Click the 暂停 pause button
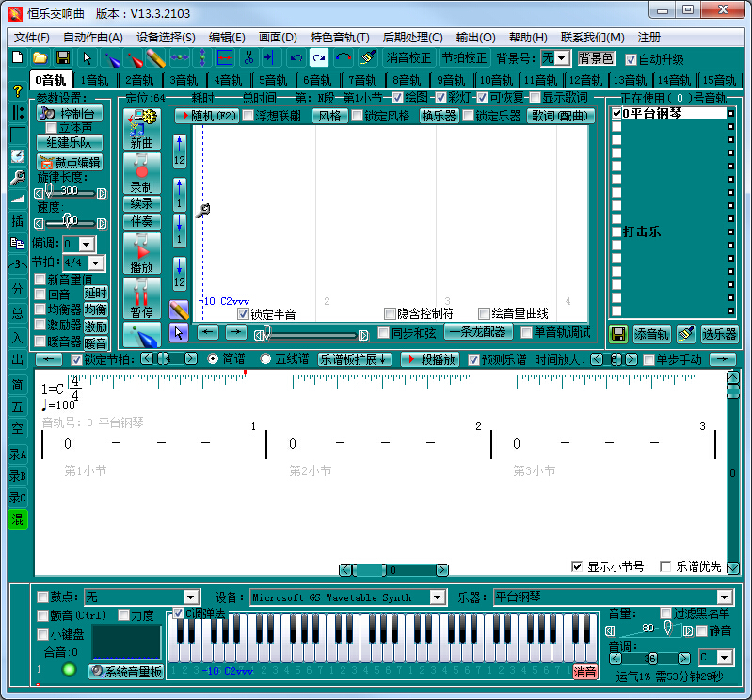This screenshot has width=752, height=700. pos(141,300)
